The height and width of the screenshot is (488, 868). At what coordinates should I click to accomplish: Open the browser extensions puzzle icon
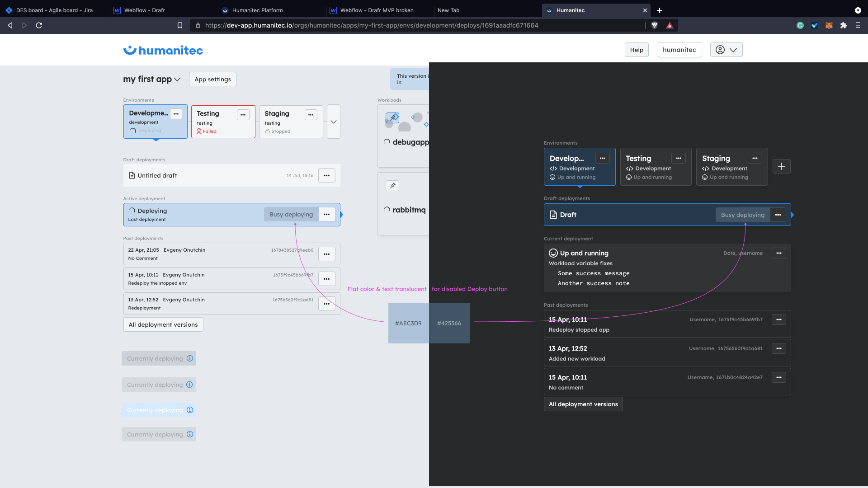(x=843, y=25)
